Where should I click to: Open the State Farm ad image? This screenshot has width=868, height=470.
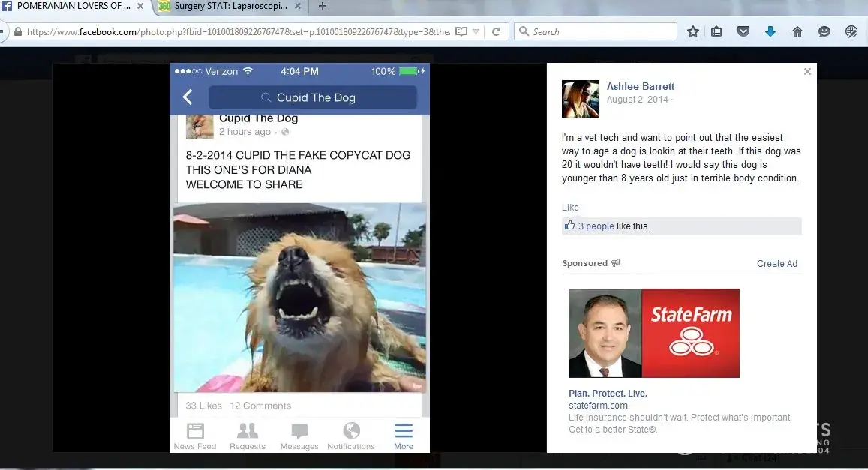pos(653,333)
